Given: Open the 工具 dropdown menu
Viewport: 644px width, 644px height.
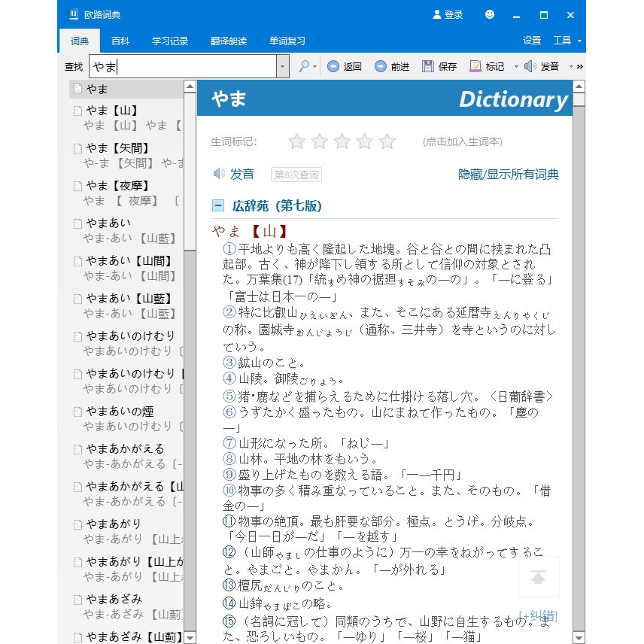Looking at the screenshot, I should (x=567, y=41).
